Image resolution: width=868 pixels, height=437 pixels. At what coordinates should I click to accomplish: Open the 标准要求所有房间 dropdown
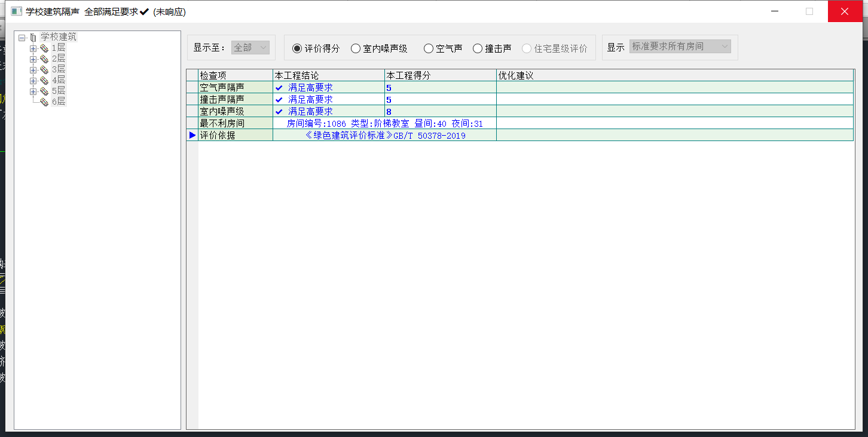point(680,47)
